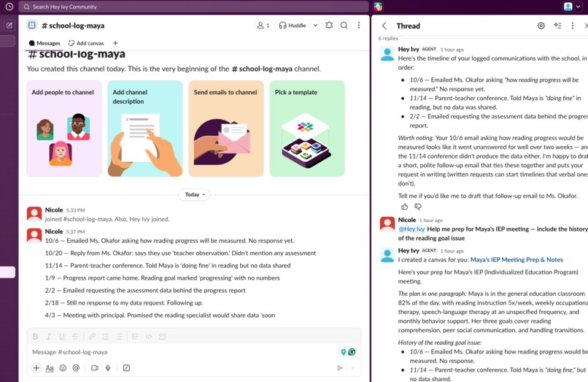Open the Pick a template card

coord(307,129)
